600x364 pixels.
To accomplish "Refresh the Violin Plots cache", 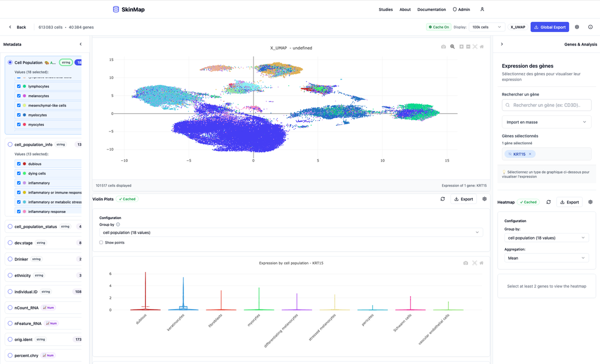I will [442, 198].
